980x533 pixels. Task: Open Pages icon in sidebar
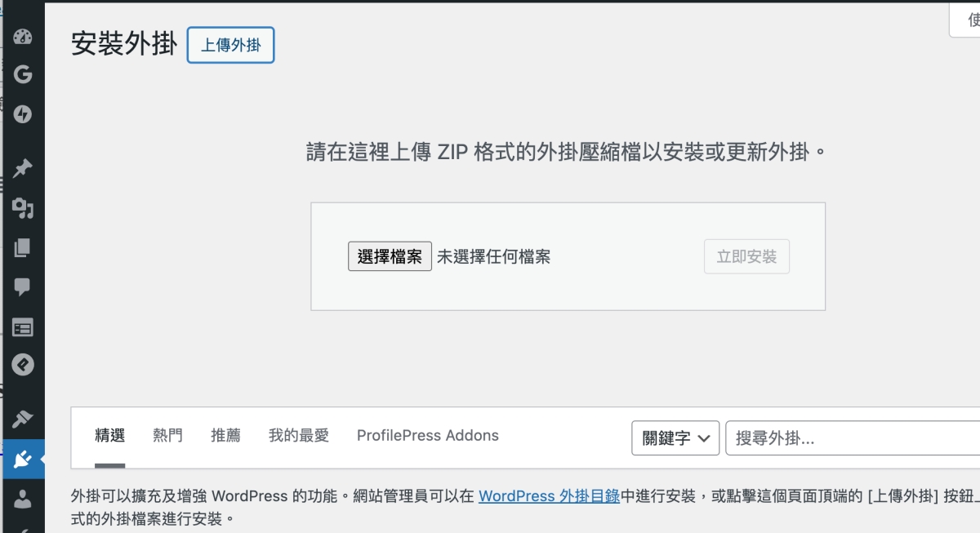pos(22,247)
